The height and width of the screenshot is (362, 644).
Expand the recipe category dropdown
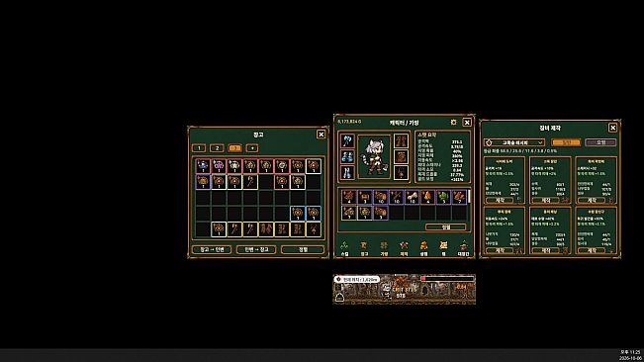[x=514, y=142]
